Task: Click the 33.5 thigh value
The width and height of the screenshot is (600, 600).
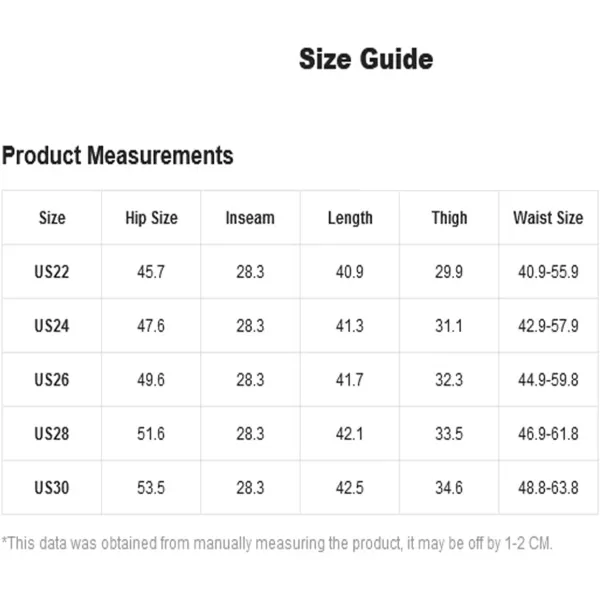Action: 449,434
